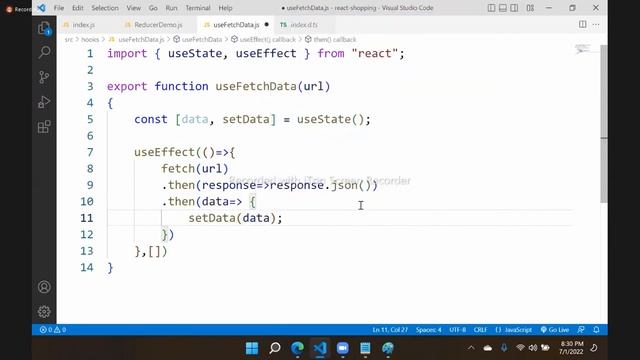Open the Manage gear icon
Image resolution: width=640 pixels, height=360 pixels.
coord(44,312)
